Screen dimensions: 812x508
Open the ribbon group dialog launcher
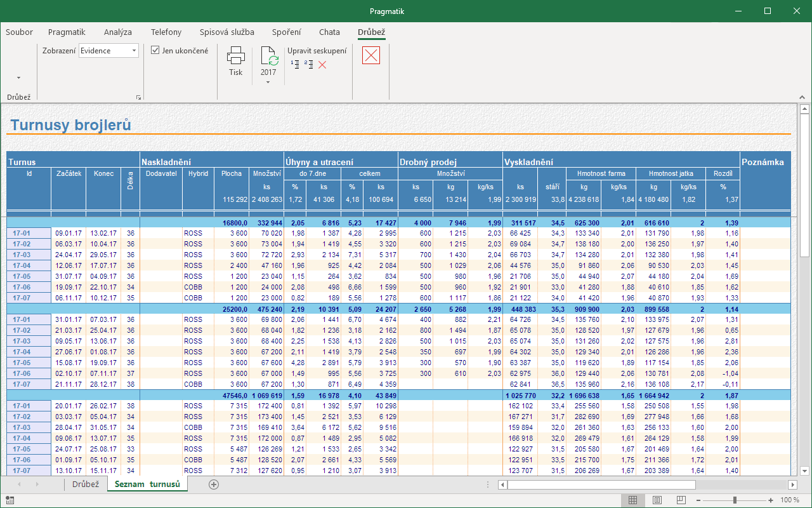click(x=138, y=97)
